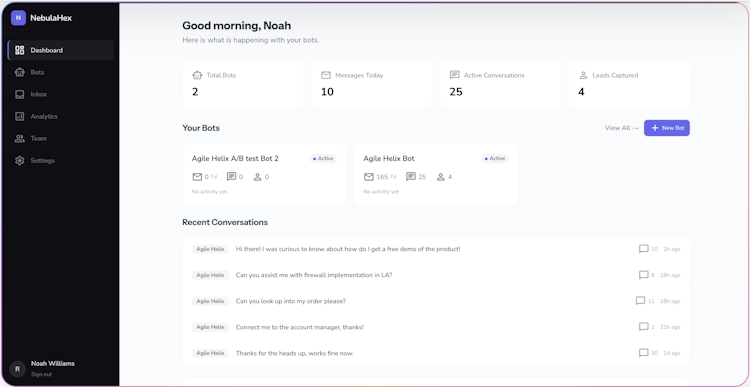750x387 pixels.
Task: Click the user avatar R in sidebar
Action: click(x=18, y=369)
